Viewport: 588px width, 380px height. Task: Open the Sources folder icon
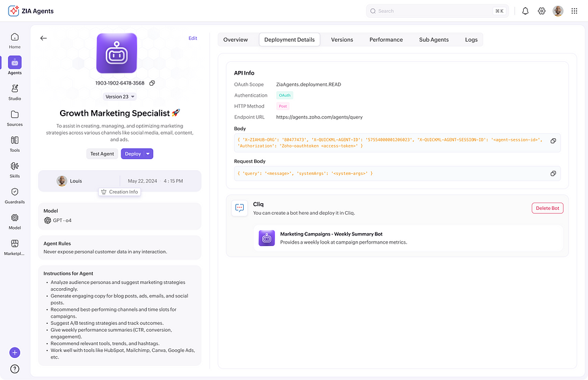[15, 114]
